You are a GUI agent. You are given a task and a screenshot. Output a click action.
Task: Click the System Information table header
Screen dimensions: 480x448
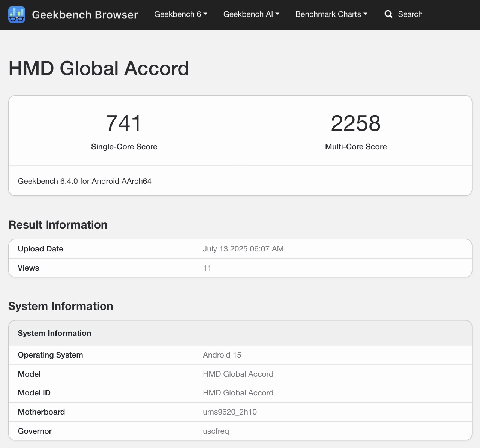[x=54, y=333]
